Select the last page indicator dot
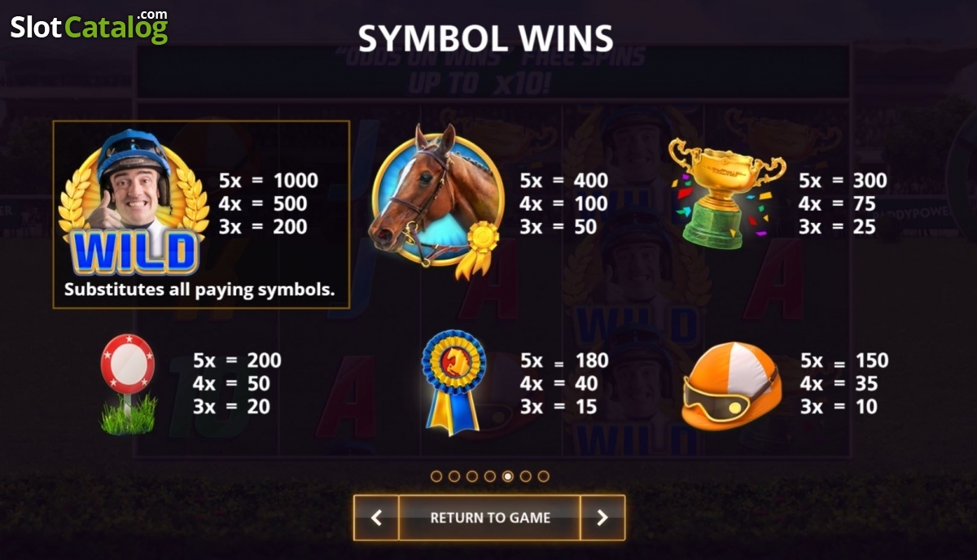 click(544, 476)
